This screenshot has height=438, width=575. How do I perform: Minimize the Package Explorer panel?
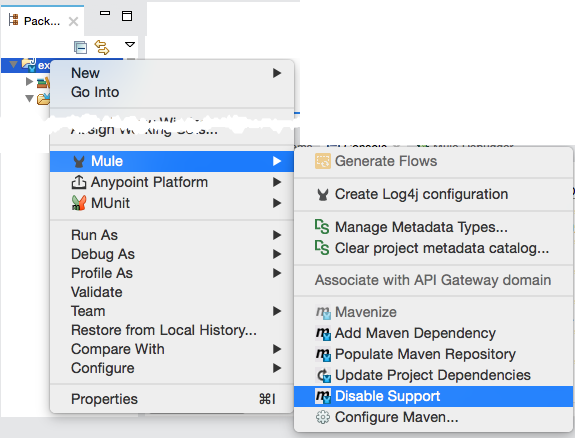click(105, 13)
